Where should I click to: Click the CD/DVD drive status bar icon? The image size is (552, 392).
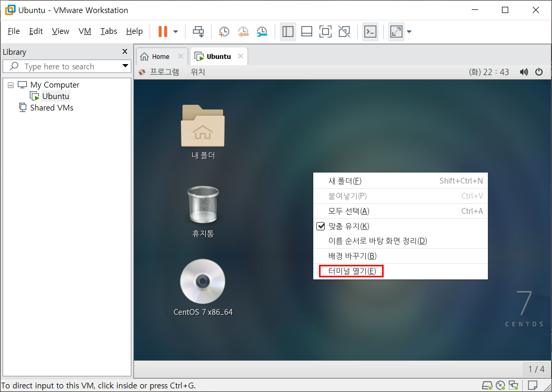[500, 385]
